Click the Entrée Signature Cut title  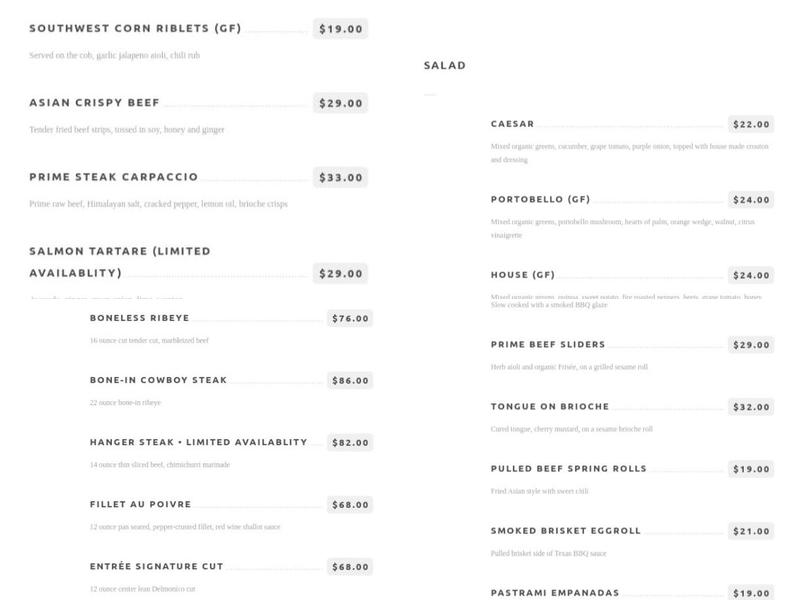pos(156,567)
